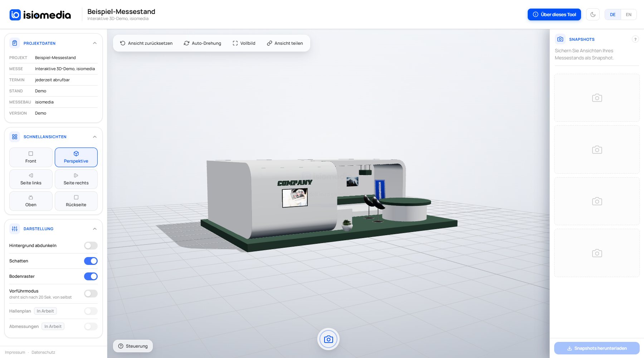Click the download icon in Snapshots herunterladen

tap(570, 348)
